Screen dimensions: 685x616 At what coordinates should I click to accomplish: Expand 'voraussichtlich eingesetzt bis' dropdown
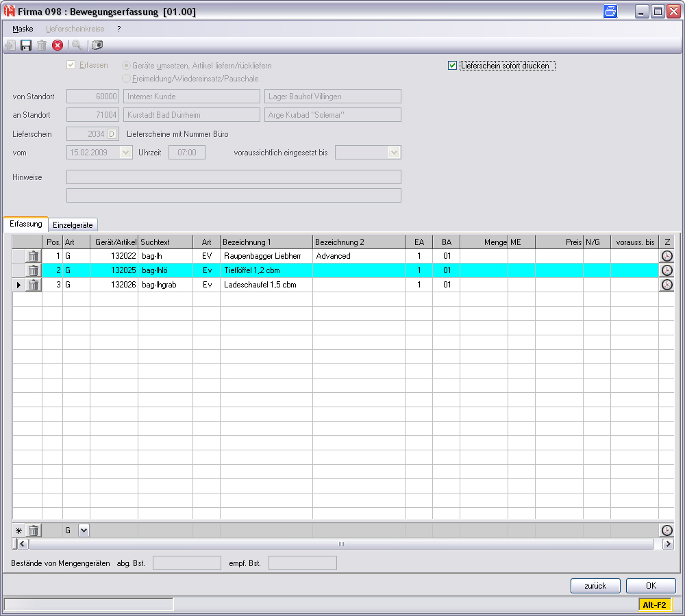(394, 153)
